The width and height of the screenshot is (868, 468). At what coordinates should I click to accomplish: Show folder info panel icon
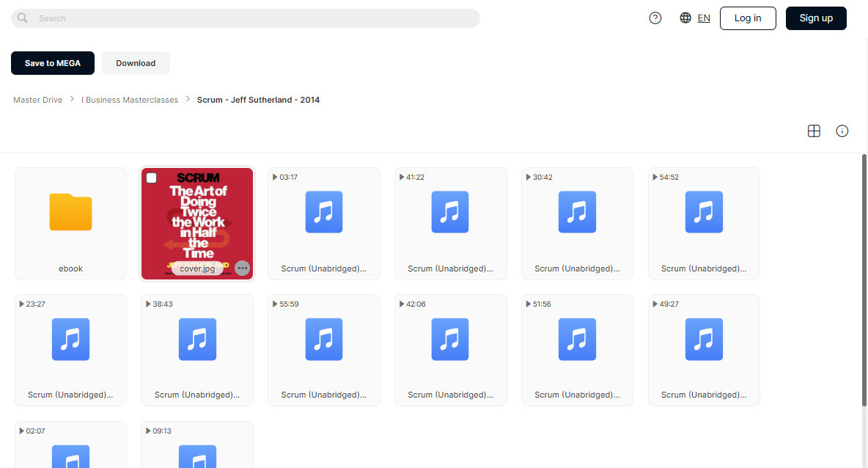842,131
